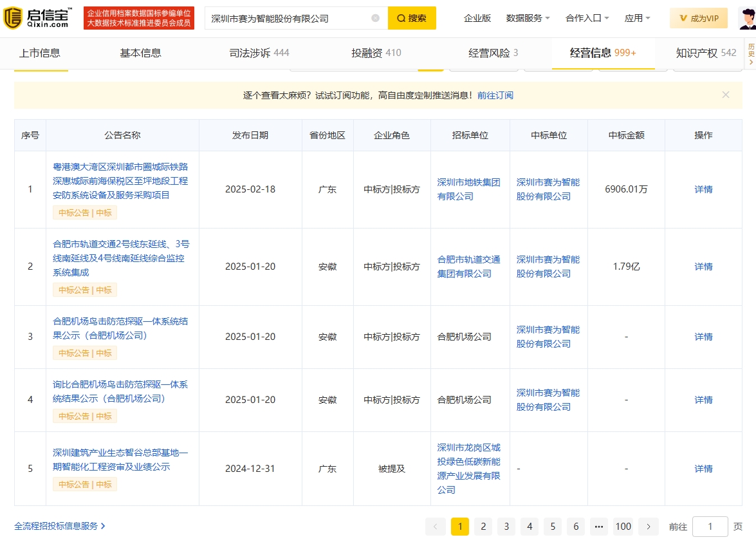The width and height of the screenshot is (756, 553).
Task: Clear the search box text
Action: (375, 18)
